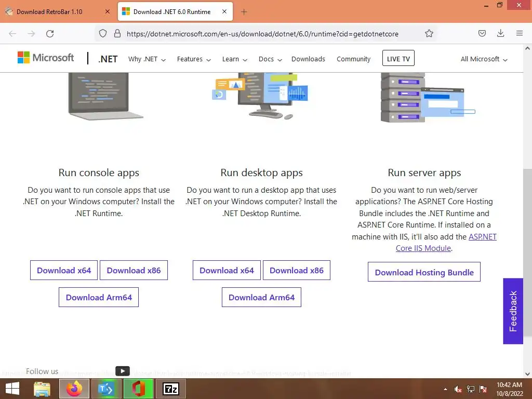This screenshot has width=532, height=399.
Task: Click the Run console apps heading
Action: 99,172
